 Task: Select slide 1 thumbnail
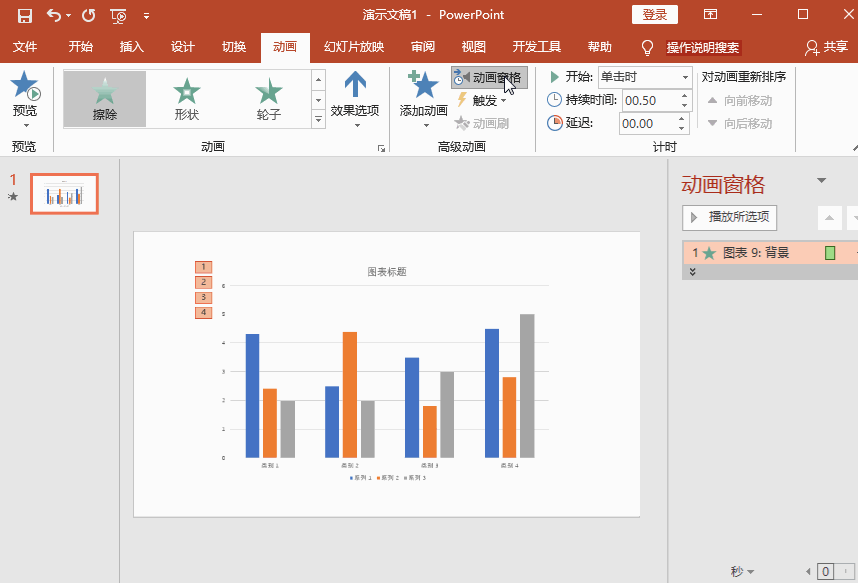pyautogui.click(x=65, y=194)
